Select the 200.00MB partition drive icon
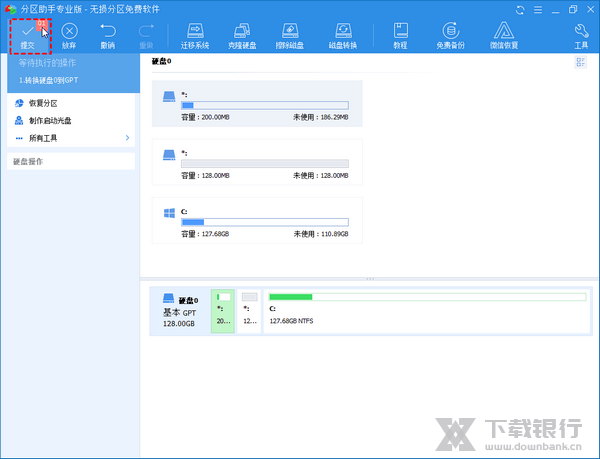 [169, 96]
